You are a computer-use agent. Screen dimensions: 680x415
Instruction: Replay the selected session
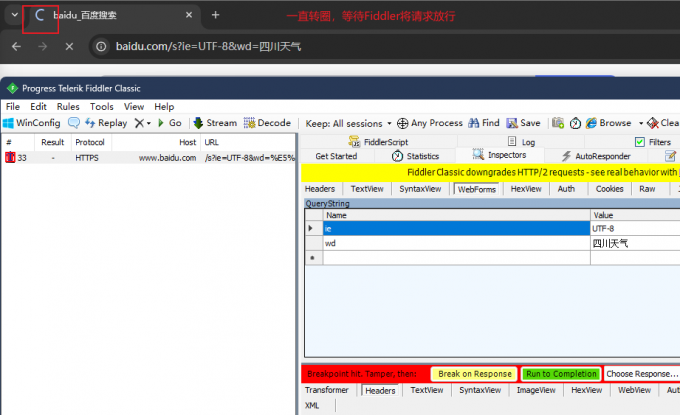pyautogui.click(x=106, y=123)
